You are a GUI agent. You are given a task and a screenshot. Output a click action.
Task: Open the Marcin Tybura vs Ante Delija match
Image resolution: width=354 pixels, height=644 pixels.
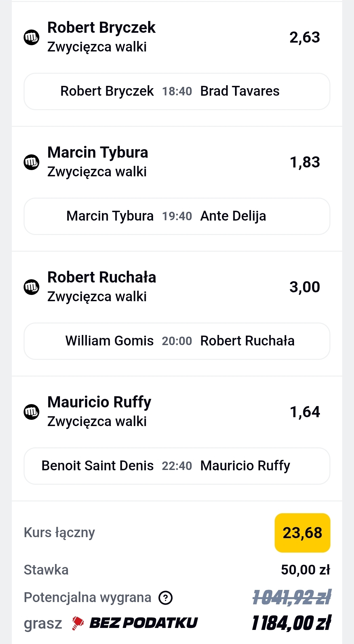[x=177, y=216]
